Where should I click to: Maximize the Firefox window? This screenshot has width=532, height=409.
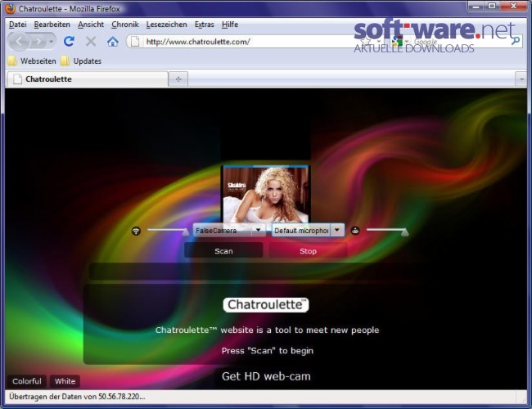pyautogui.click(x=492, y=6)
